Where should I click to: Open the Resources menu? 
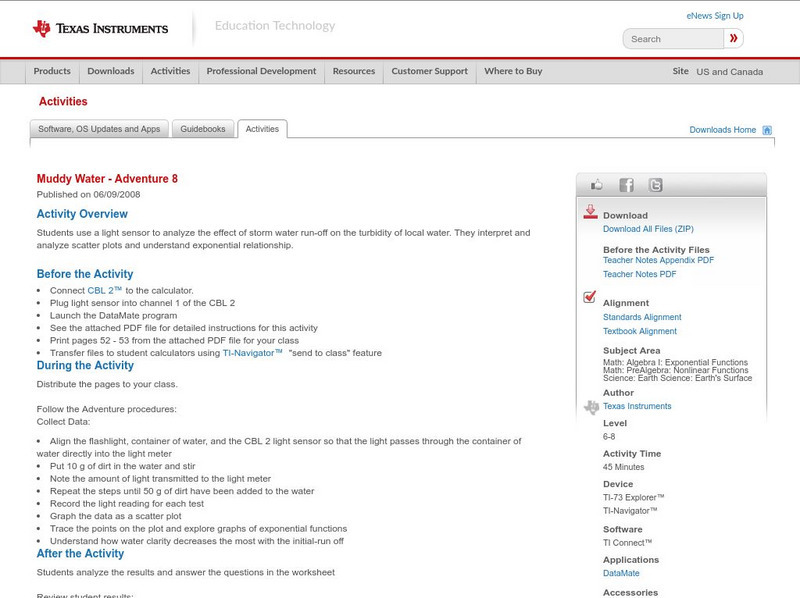point(354,71)
